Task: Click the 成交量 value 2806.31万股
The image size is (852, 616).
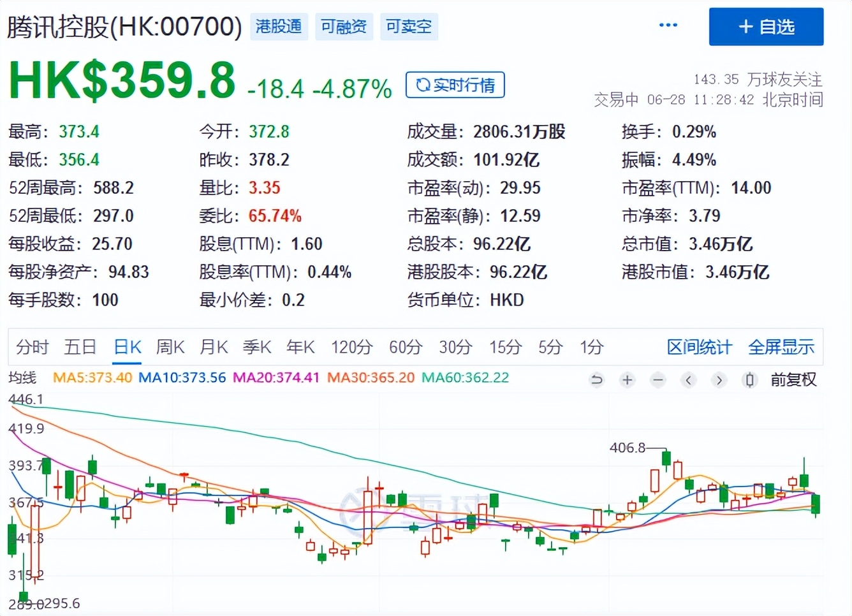Action: click(x=519, y=131)
